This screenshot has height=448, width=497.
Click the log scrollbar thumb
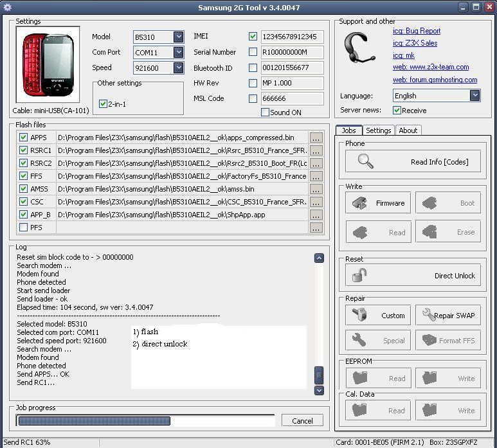tap(319, 375)
